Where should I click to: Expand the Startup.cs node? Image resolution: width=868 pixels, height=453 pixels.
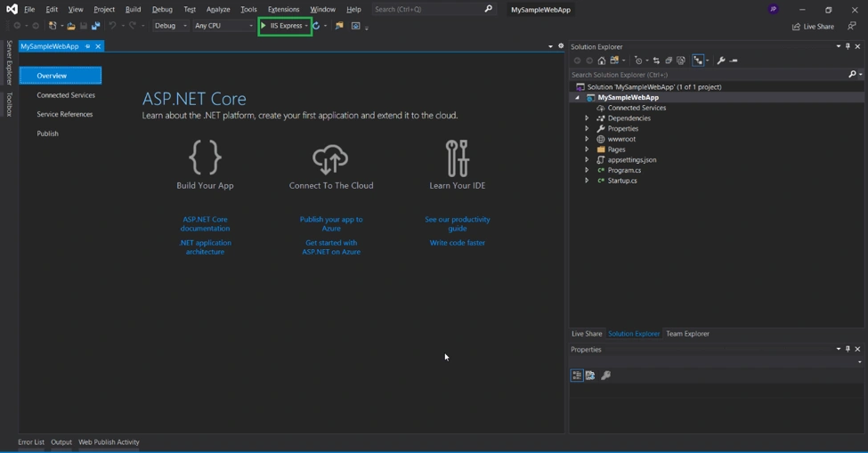587,181
